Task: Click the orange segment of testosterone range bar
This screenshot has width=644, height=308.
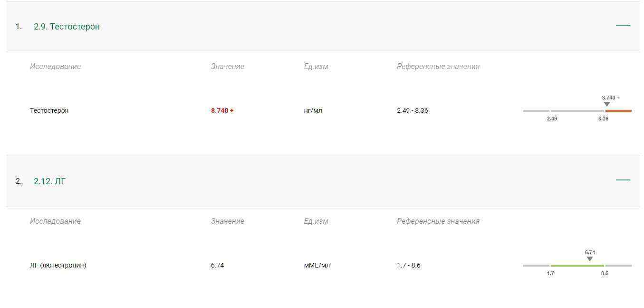Action: pyautogui.click(x=618, y=111)
